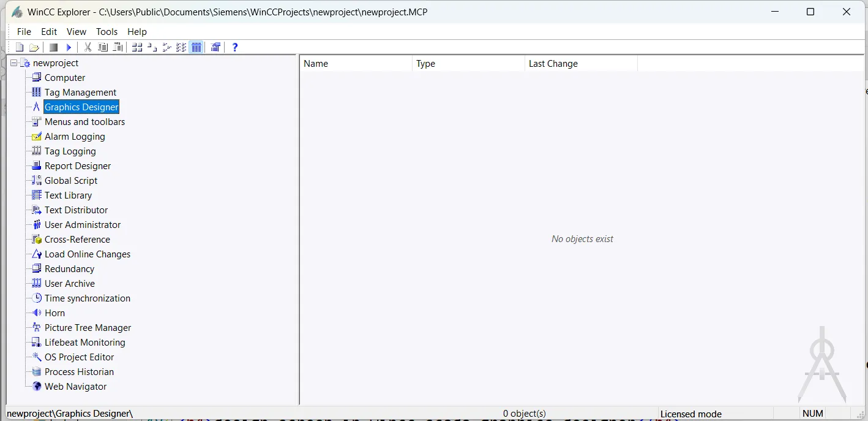The height and width of the screenshot is (421, 868).
Task: Click the 'Licensed mode' status bar entry
Action: point(691,414)
